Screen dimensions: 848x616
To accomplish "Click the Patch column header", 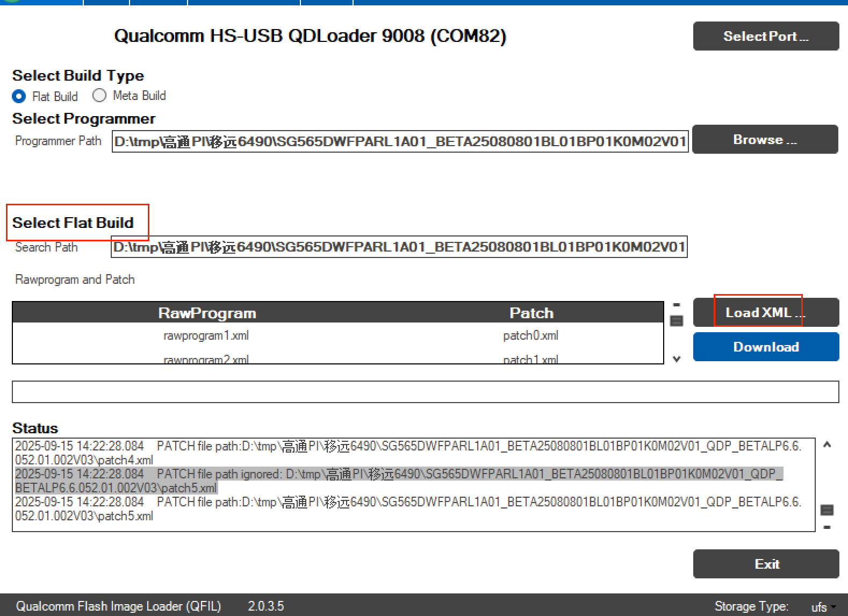I will [x=531, y=313].
